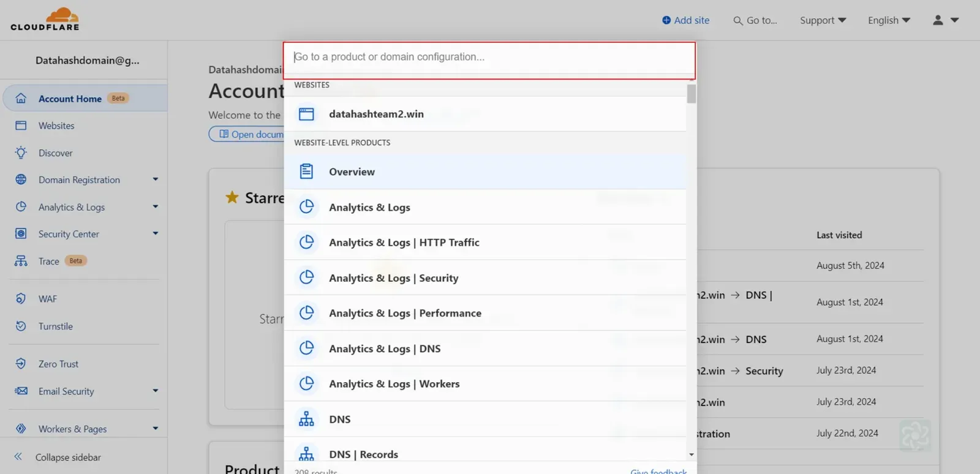Click the August 5th, 2024 date
980x474 pixels.
850,265
